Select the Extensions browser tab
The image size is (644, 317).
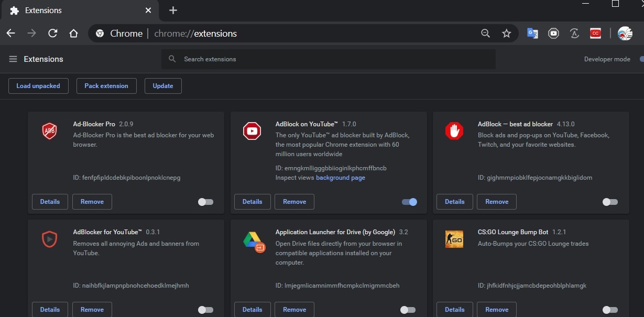[79, 10]
